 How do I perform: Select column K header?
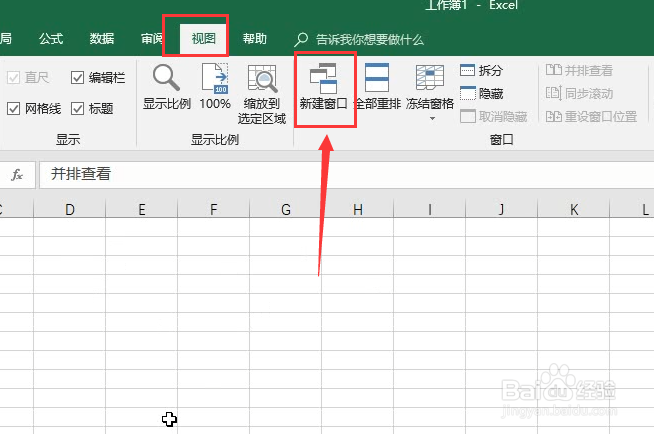click(574, 209)
